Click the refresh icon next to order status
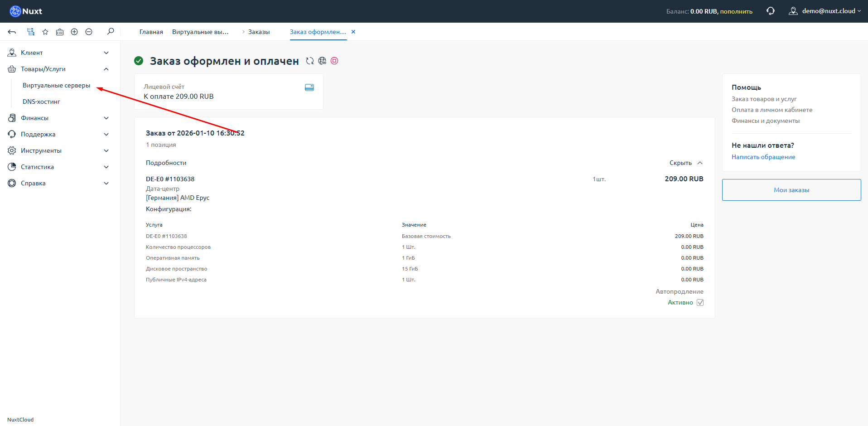This screenshot has height=426, width=868. tap(310, 61)
